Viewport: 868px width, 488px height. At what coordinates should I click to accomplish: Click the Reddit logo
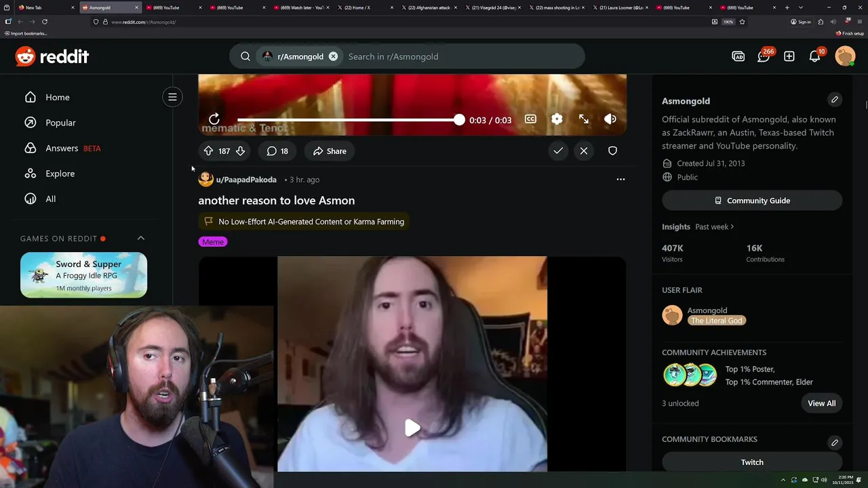pos(52,56)
